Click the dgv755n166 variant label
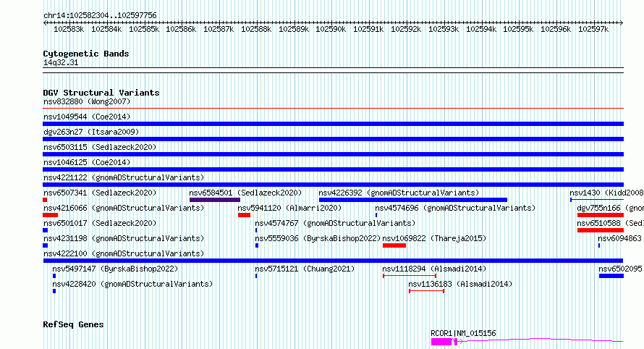Screen dimensions: 644x349 pos(610,208)
